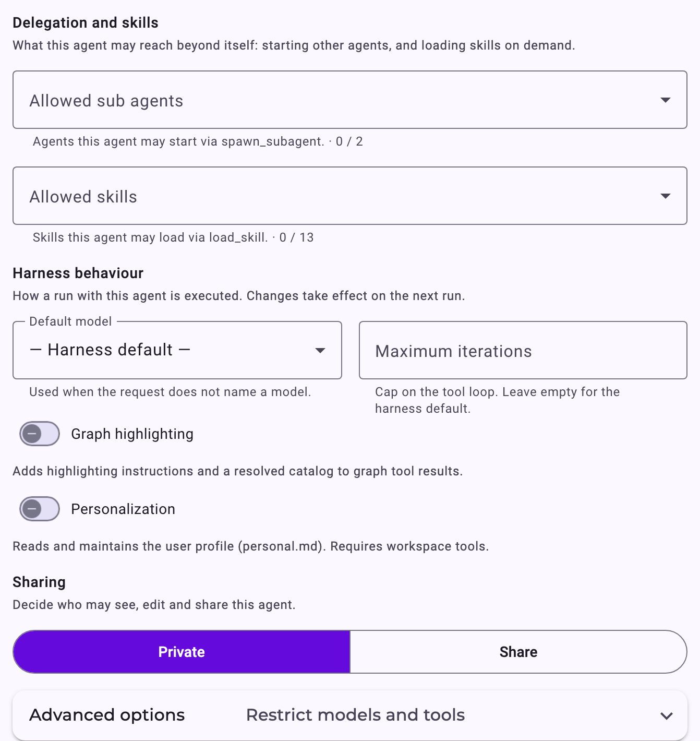700x741 pixels.
Task: Turn on the Personalization toggle
Action: 40,509
